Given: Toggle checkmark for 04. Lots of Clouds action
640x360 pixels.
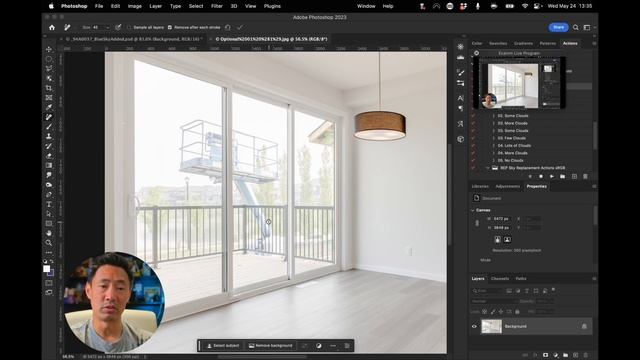Looking at the screenshot, I should pos(473,145).
